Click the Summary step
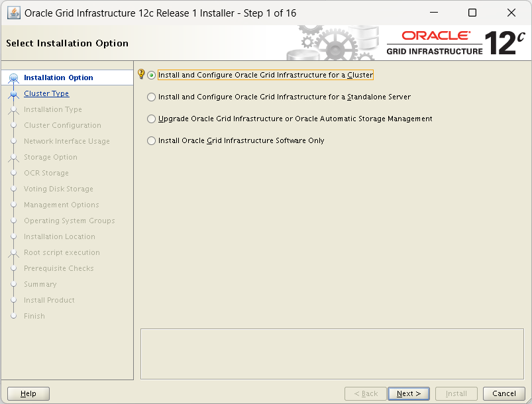 click(40, 284)
